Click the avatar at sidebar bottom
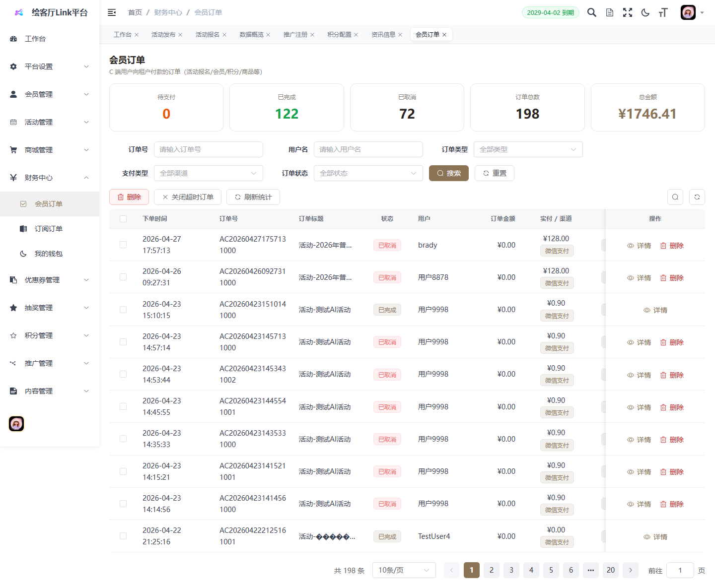This screenshot has width=715, height=588. (x=16, y=424)
